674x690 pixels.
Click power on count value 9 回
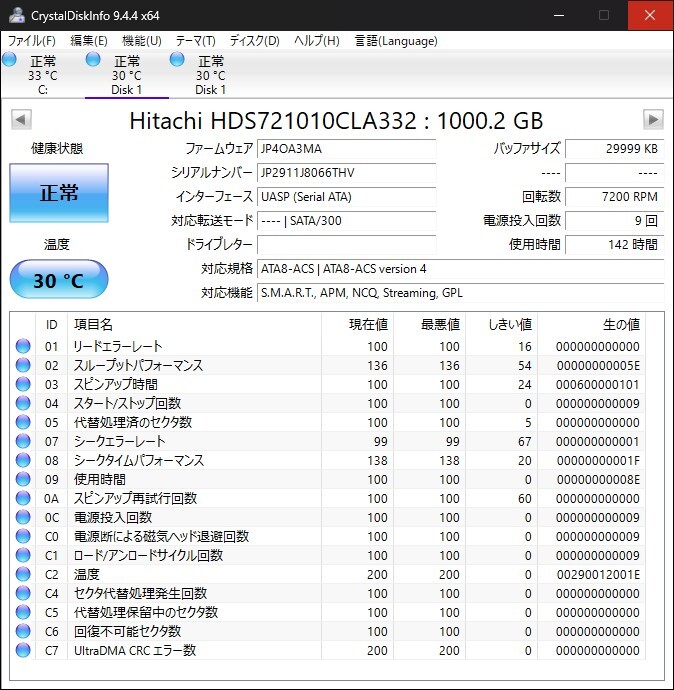614,220
